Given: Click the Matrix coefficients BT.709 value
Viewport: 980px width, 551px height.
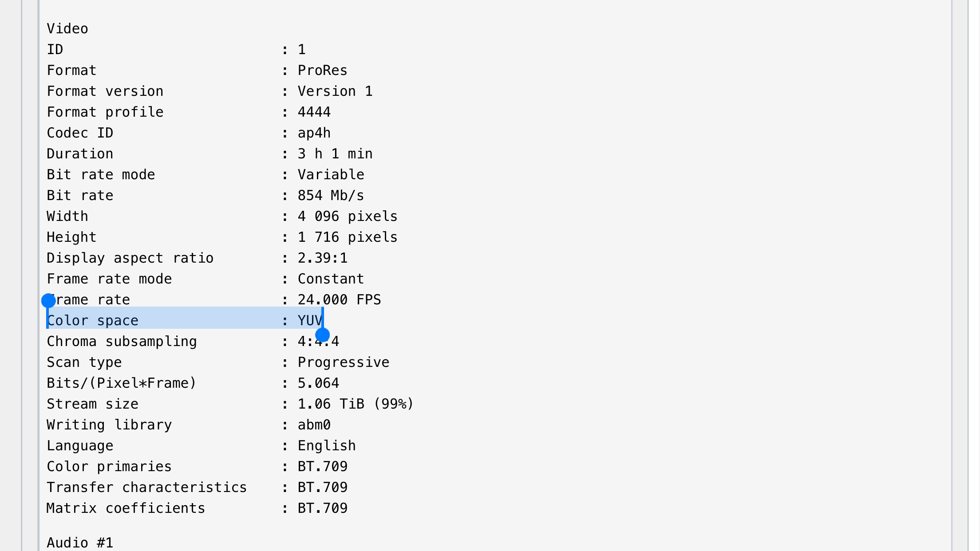Looking at the screenshot, I should 322,508.
